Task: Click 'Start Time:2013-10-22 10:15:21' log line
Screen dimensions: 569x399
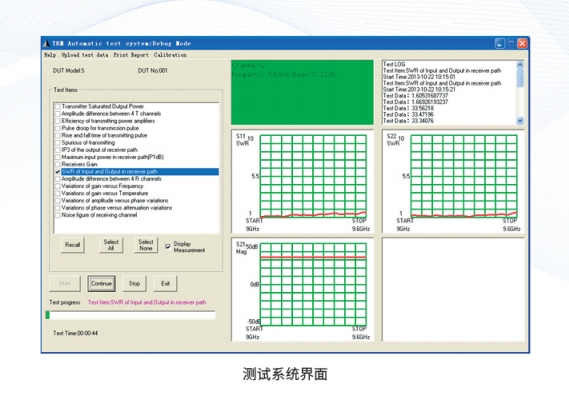Action: (x=419, y=89)
